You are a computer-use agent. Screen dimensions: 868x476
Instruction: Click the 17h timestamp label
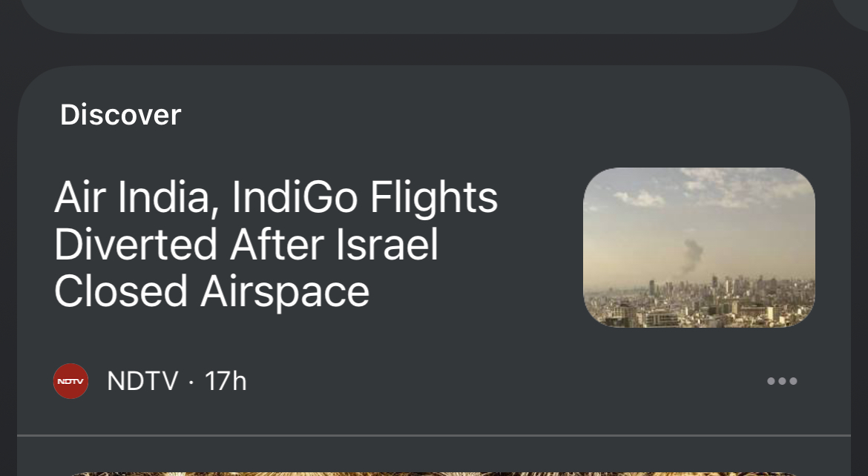tap(226, 382)
